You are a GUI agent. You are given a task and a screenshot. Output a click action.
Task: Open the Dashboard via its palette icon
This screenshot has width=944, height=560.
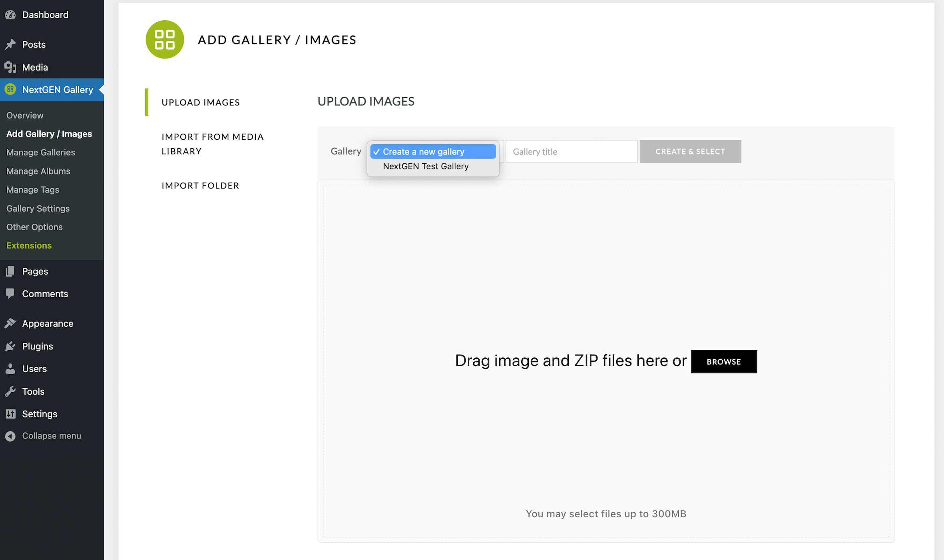pos(10,14)
